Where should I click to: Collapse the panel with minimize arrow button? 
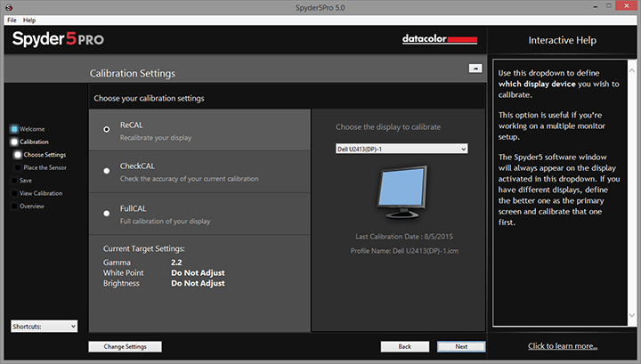click(475, 69)
